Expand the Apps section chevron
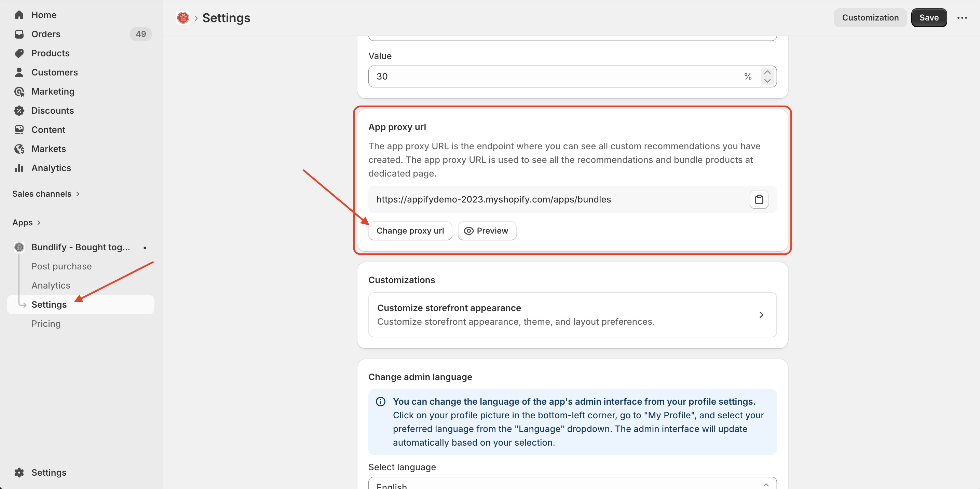Viewport: 980px width, 489px height. tap(39, 222)
